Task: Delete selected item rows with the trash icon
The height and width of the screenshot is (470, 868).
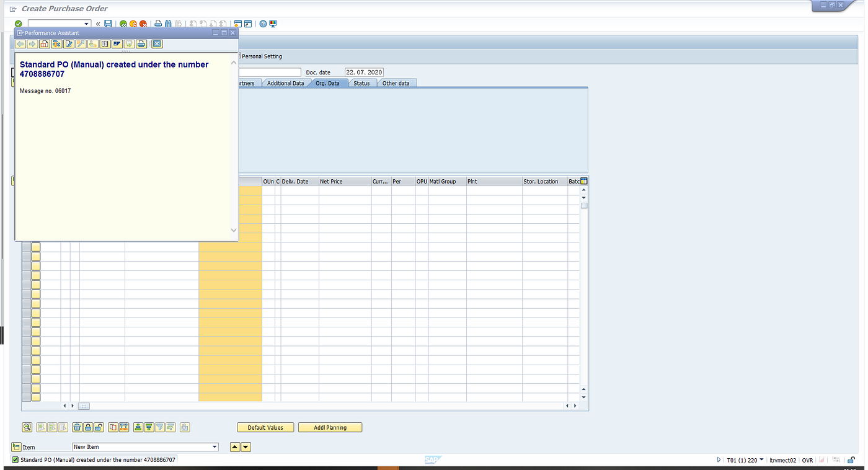Action: tap(77, 427)
